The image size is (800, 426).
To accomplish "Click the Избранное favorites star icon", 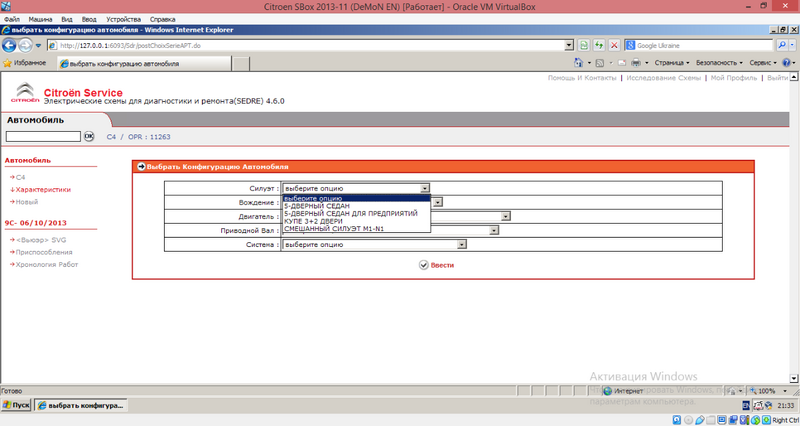I will coord(9,62).
